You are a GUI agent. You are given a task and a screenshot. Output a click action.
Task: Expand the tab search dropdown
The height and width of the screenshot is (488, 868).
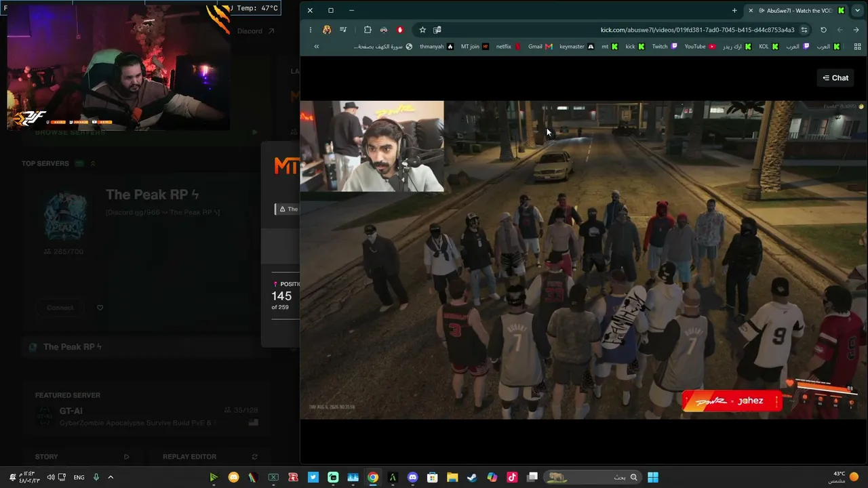click(858, 10)
